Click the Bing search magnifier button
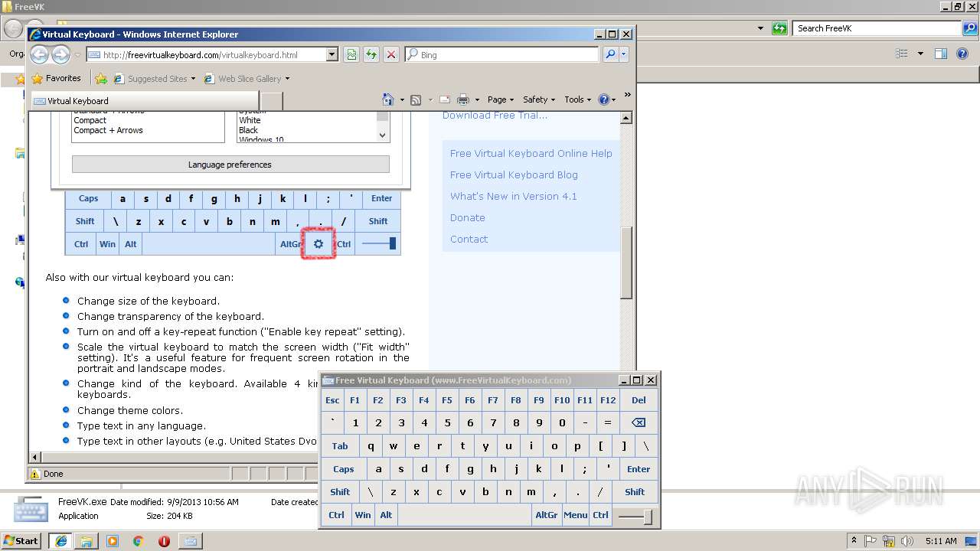Screen dimensions: 980x551 [x=609, y=54]
